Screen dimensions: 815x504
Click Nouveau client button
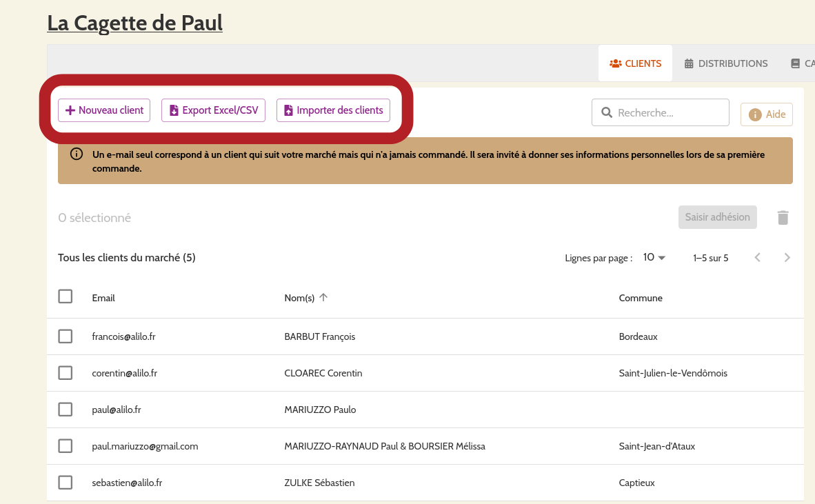click(x=104, y=110)
